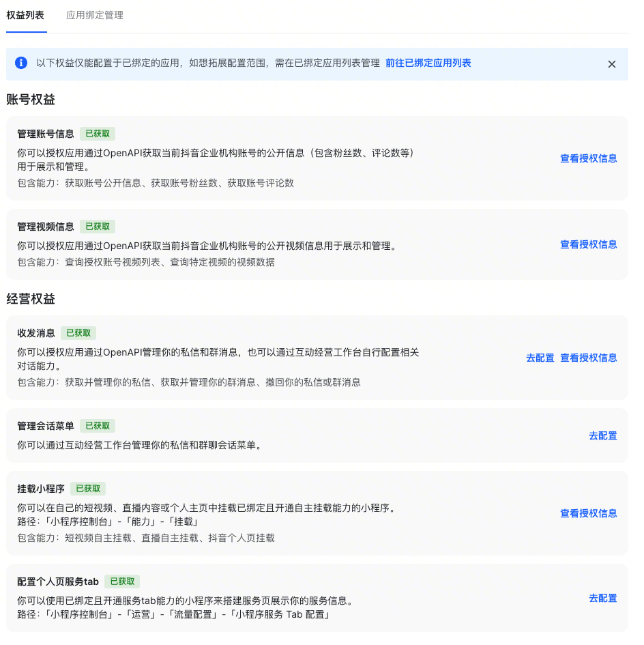Dismiss the notice banner with the X icon

pyautogui.click(x=611, y=64)
